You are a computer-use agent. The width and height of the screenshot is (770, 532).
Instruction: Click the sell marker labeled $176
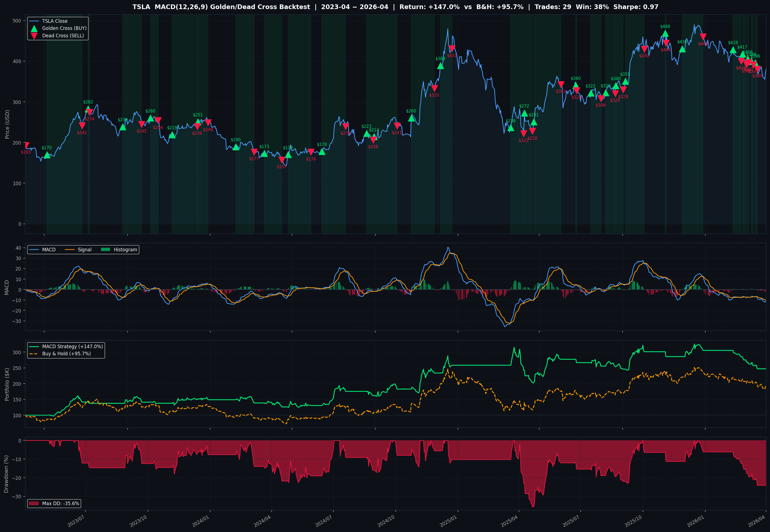pos(311,152)
